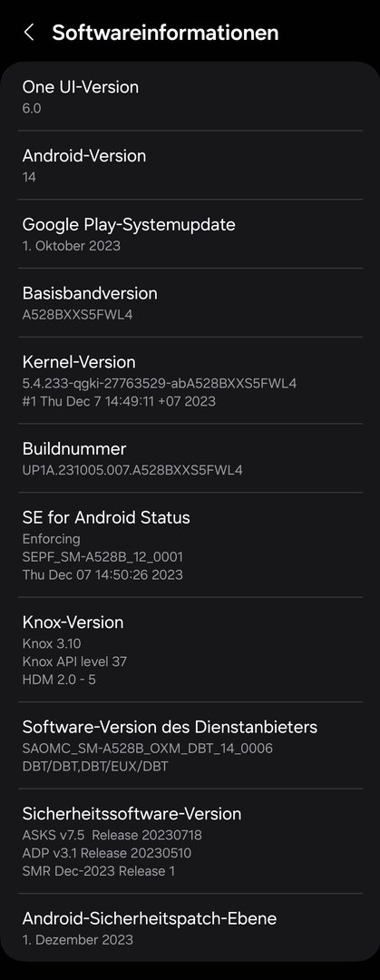Open the One UI-Version entry

coord(190,96)
